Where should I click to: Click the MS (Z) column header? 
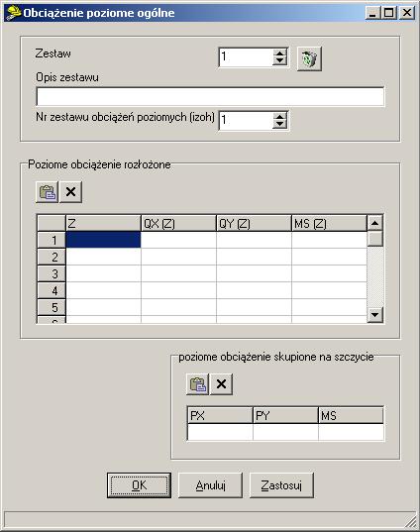click(329, 223)
